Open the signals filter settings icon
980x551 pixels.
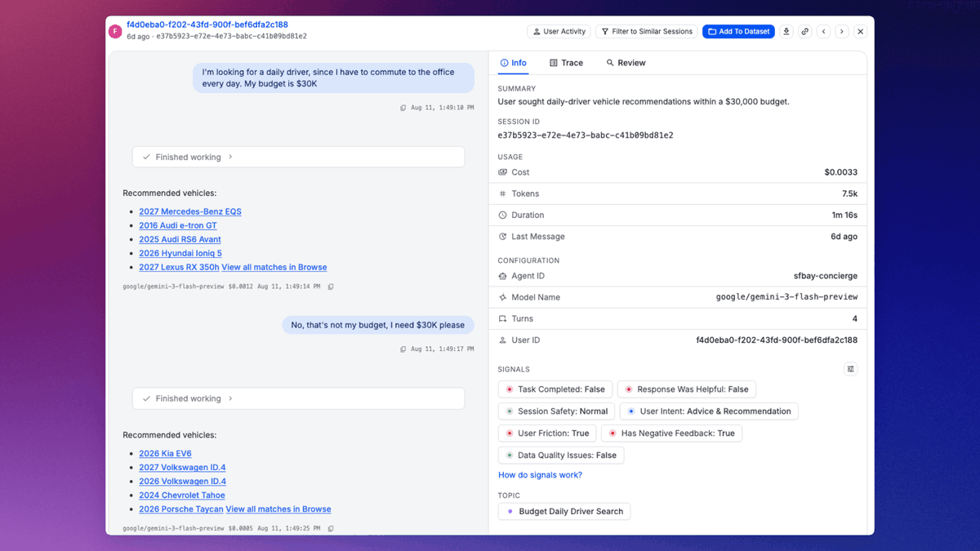(x=850, y=369)
